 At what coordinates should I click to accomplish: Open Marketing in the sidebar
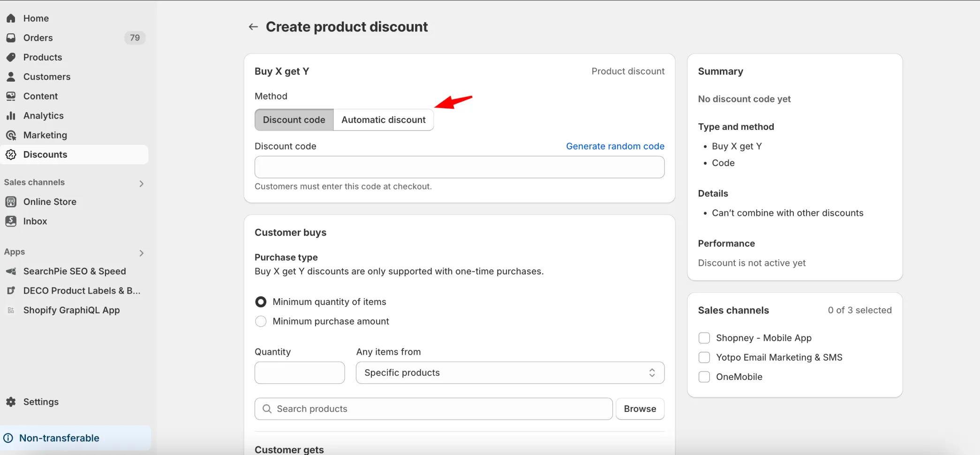pos(74,135)
